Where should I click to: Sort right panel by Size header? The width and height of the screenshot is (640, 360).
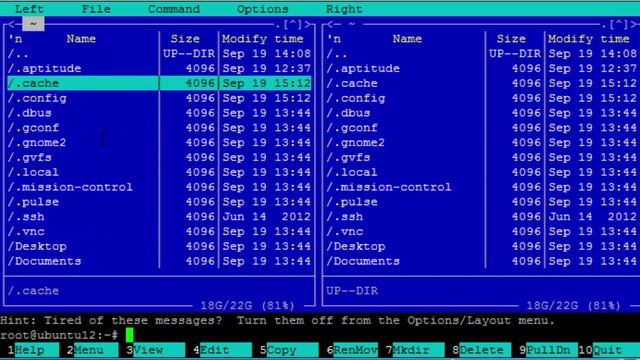click(x=511, y=39)
